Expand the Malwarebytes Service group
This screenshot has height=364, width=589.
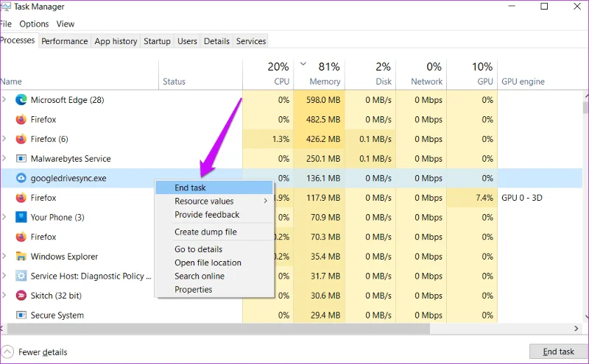point(4,158)
